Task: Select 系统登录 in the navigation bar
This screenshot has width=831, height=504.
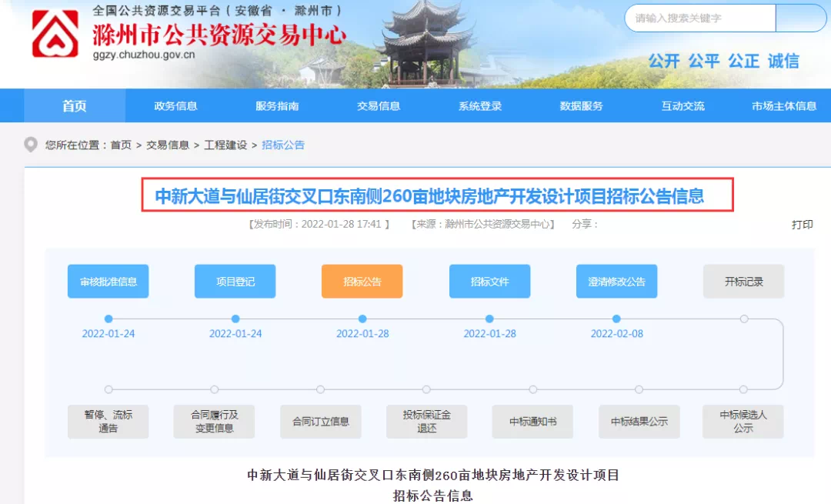Action: pyautogui.click(x=480, y=106)
